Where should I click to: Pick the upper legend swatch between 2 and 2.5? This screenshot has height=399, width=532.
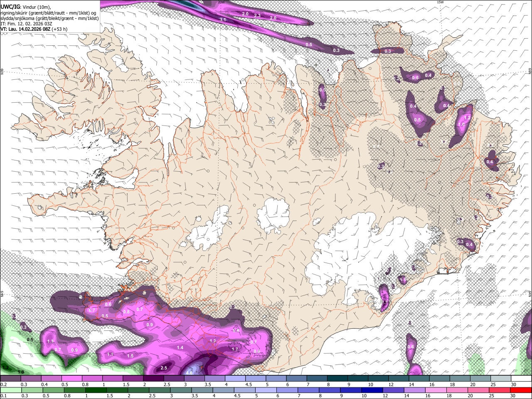point(153,378)
